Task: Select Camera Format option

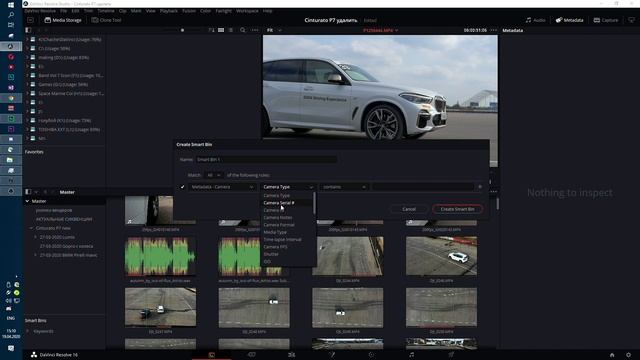Action: point(279,225)
